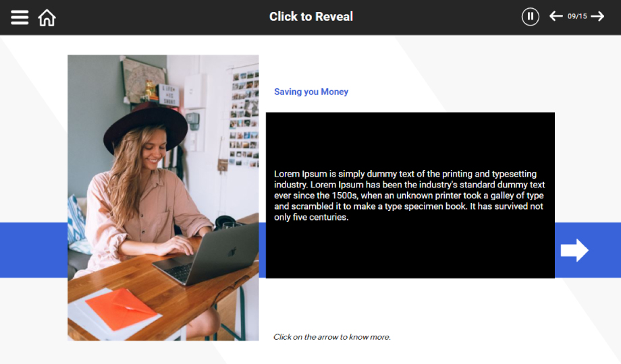
Task: Select the 'Saving you Money' heading
Action: [311, 92]
